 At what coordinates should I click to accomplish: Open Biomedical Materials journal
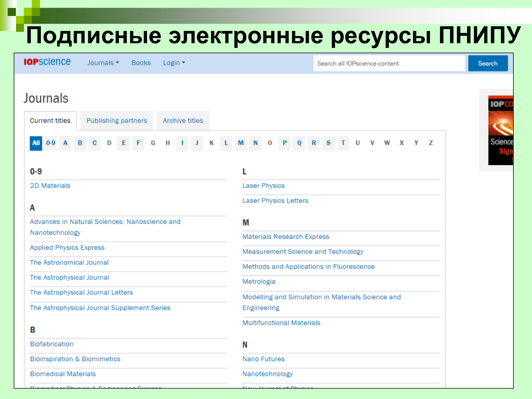click(x=63, y=374)
